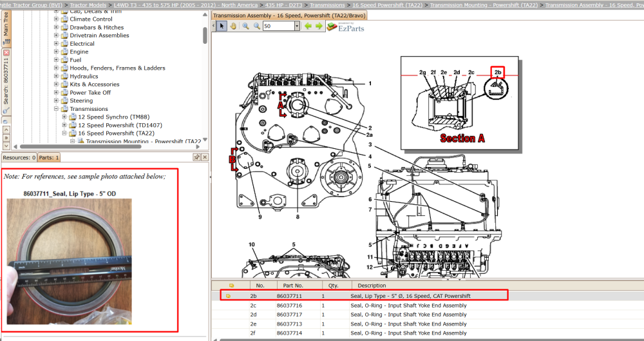
Task: Click the Electrical folder icon
Action: 64,44
